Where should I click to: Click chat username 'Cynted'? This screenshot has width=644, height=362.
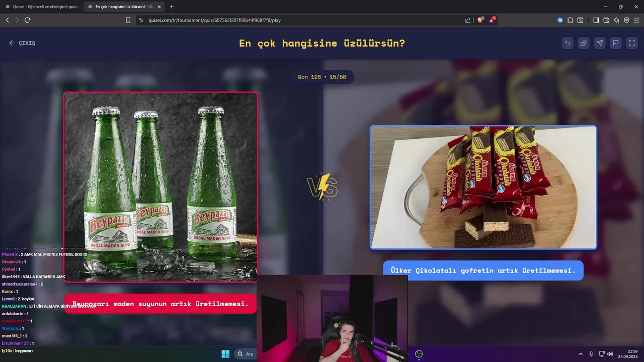(x=9, y=269)
